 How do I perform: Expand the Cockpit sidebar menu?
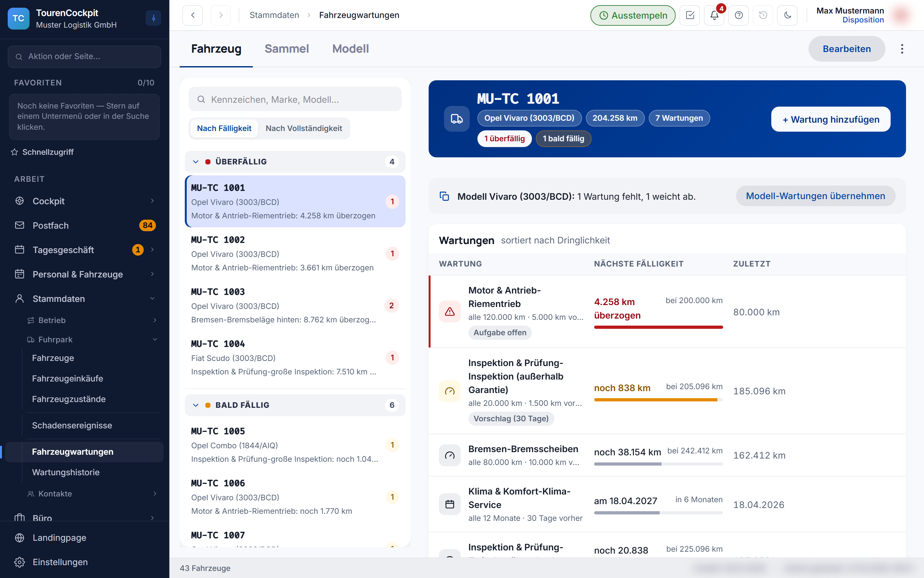point(85,201)
